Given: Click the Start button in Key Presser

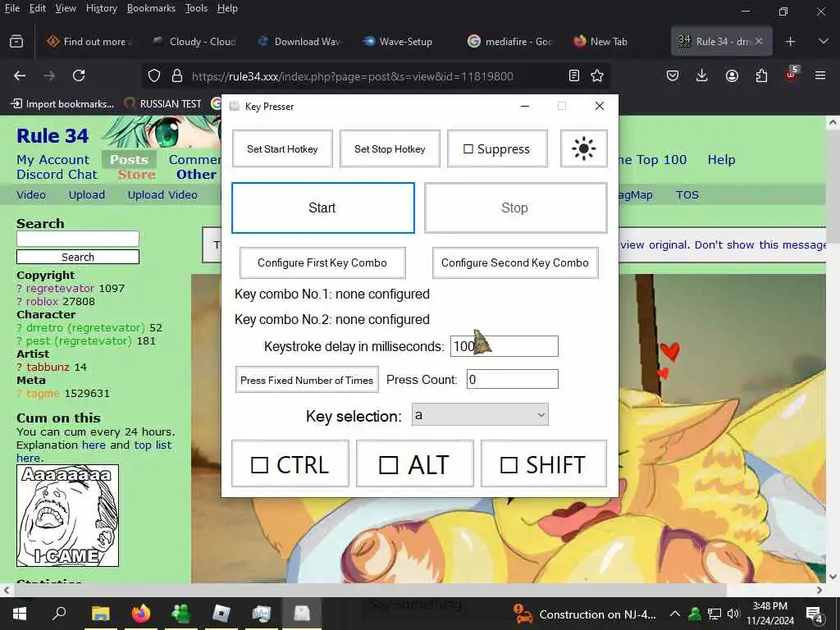Looking at the screenshot, I should (x=322, y=208).
